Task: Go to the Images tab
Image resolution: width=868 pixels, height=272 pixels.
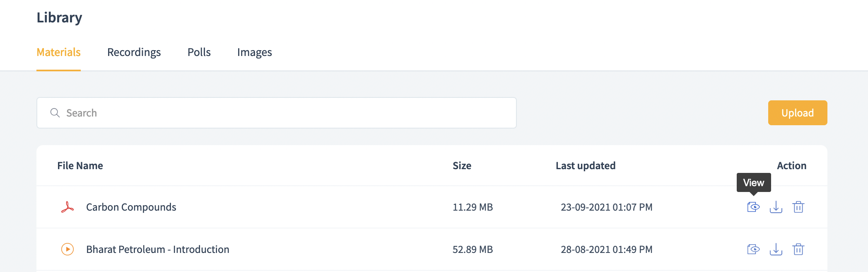Action: click(254, 52)
